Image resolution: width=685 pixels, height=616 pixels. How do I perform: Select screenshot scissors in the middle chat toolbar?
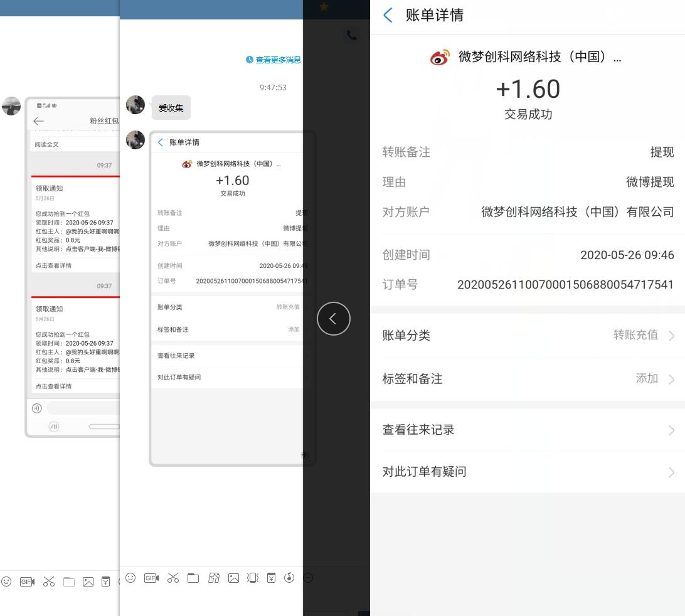click(x=173, y=578)
